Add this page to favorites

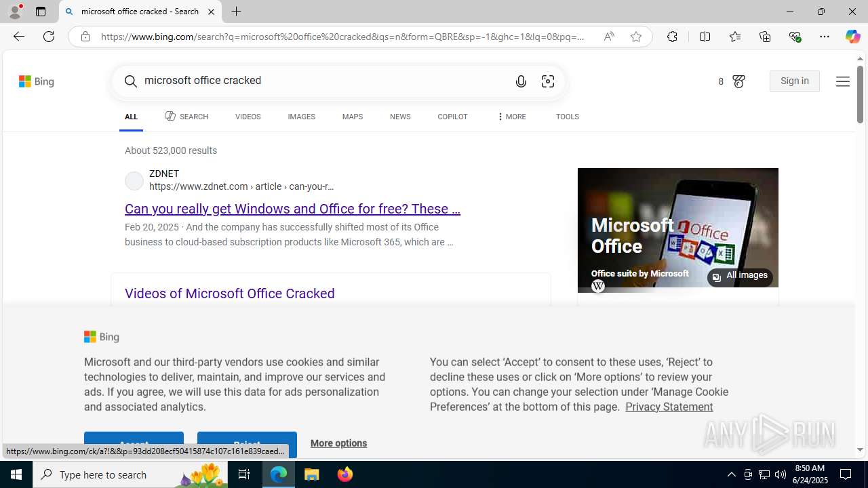pyautogui.click(x=636, y=37)
